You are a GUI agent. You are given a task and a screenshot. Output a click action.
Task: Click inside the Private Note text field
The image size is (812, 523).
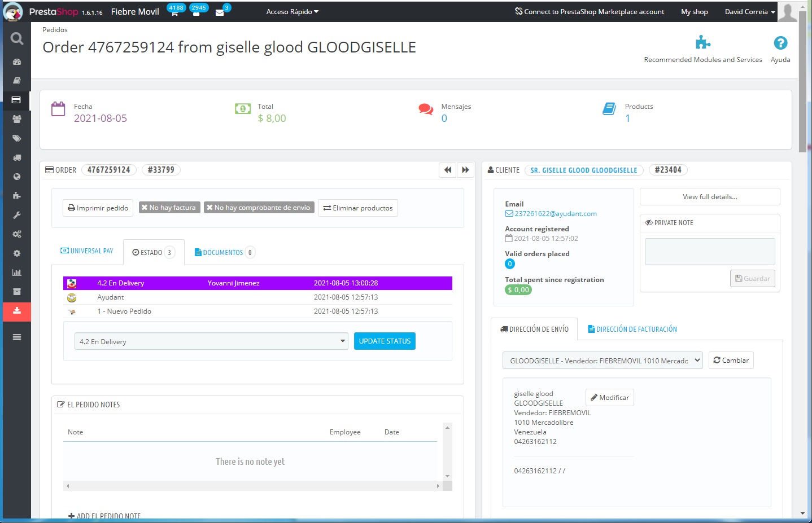click(709, 252)
